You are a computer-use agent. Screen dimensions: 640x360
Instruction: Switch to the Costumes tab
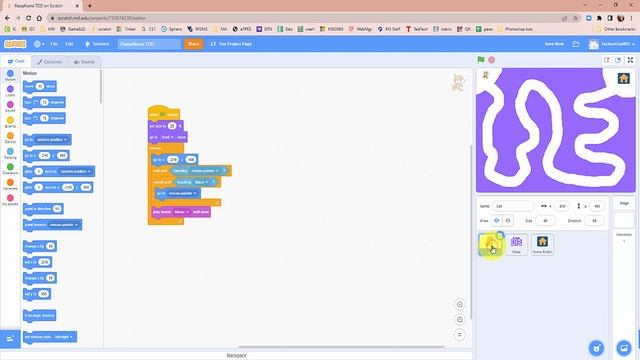49,62
